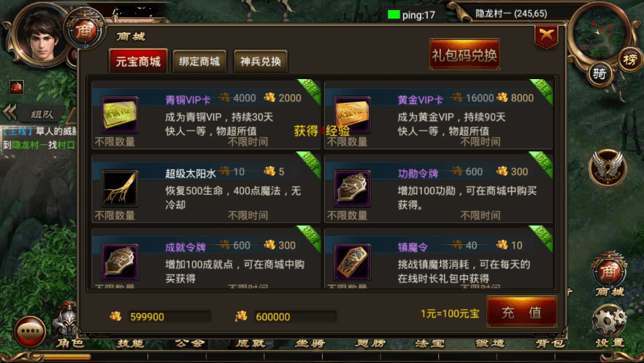Select the 青铜VIP卡 item thumbnail
Screen dimensions: 644x363
119,115
